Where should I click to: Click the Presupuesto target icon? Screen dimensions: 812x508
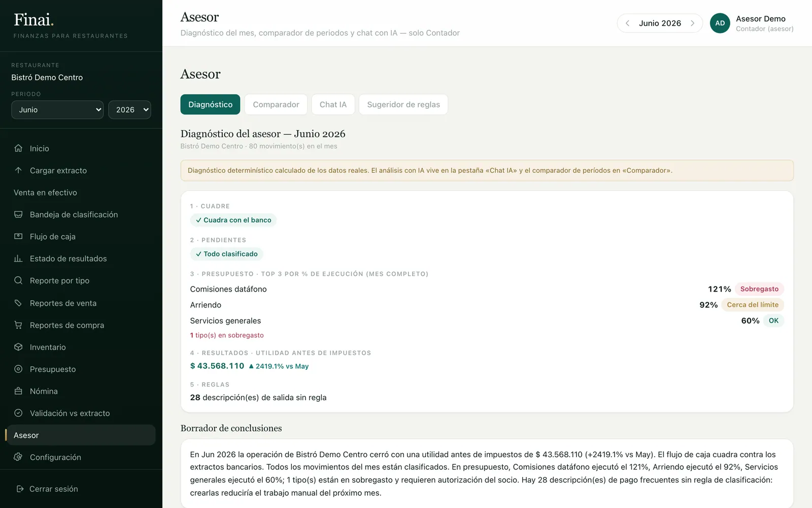(18, 369)
